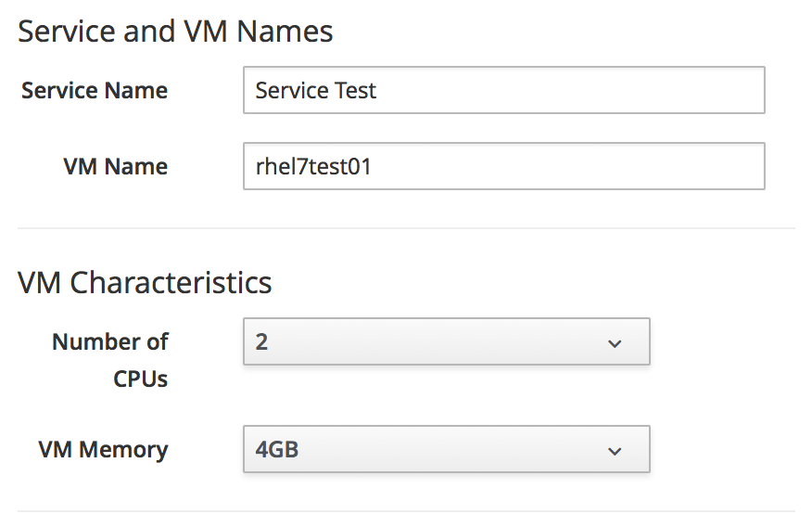
Task: Click the VM Name input field
Action: coord(503,166)
